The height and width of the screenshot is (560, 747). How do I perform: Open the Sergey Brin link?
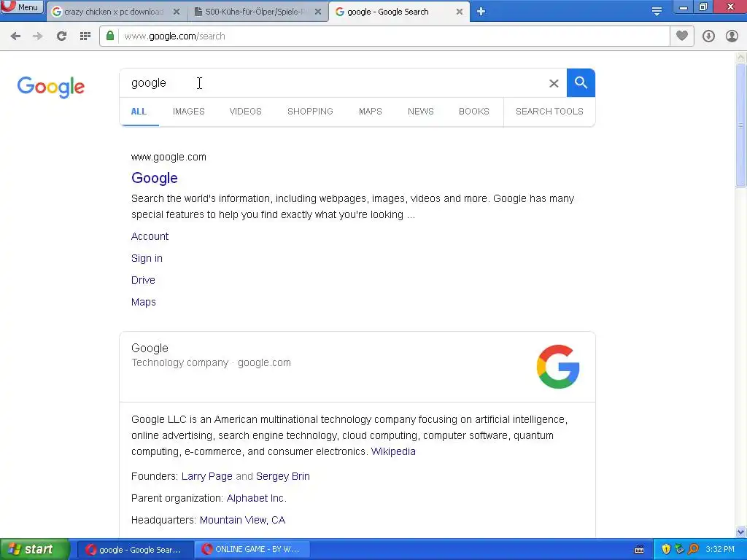(x=282, y=477)
